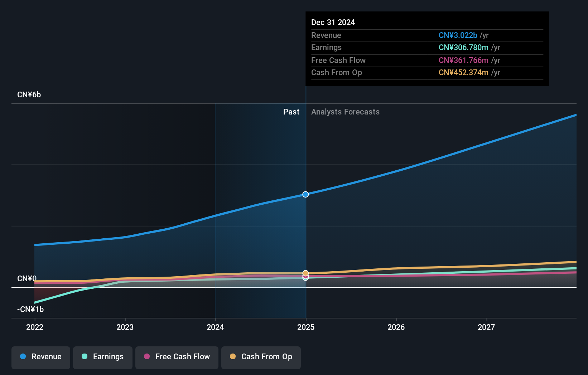Select the white Revenue data point marker
Screen dimensions: 588x375
305,194
